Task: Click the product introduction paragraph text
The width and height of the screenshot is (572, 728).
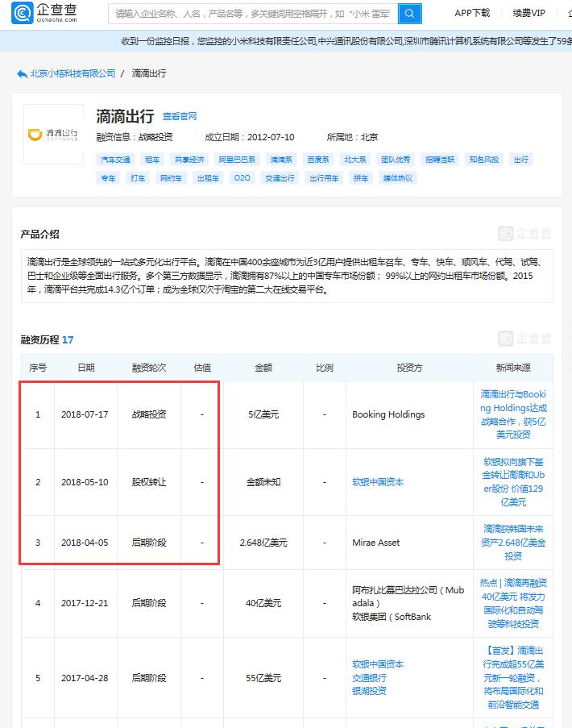Action: pos(287,277)
